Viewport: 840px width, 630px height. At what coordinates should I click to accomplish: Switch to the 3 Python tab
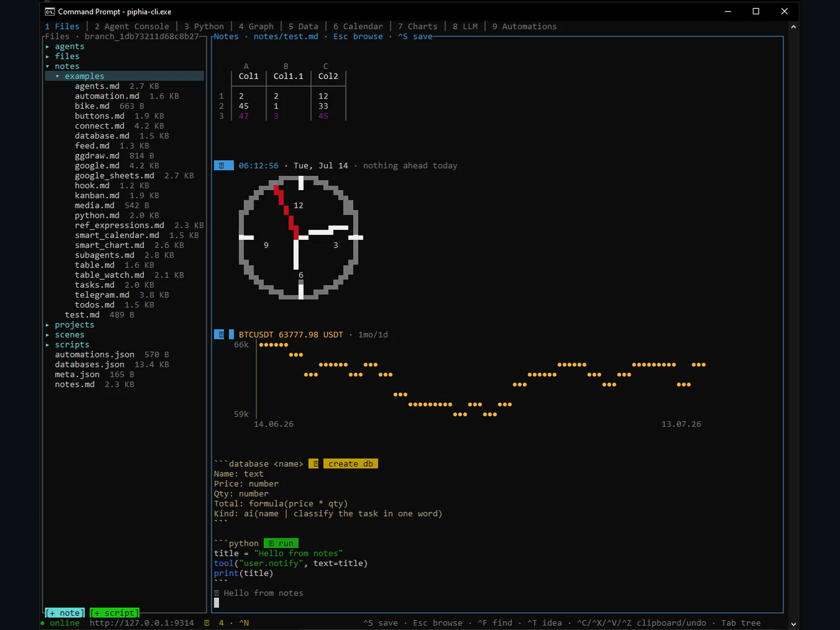pyautogui.click(x=204, y=27)
